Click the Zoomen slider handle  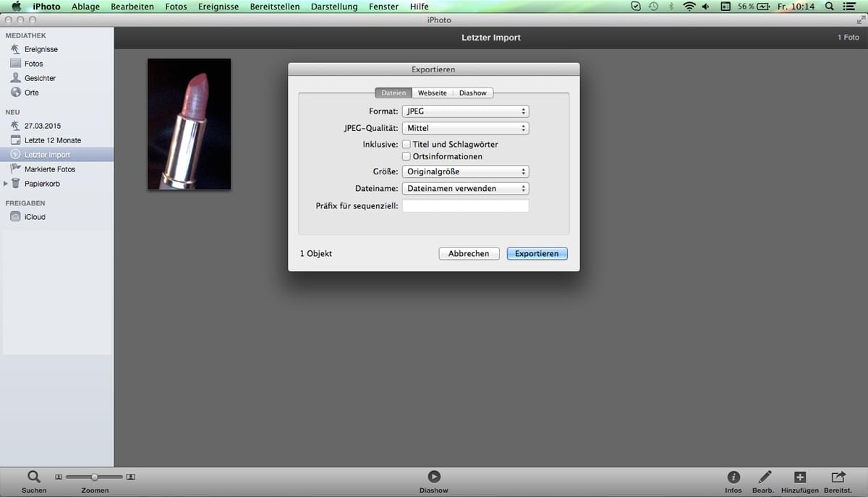pyautogui.click(x=94, y=477)
